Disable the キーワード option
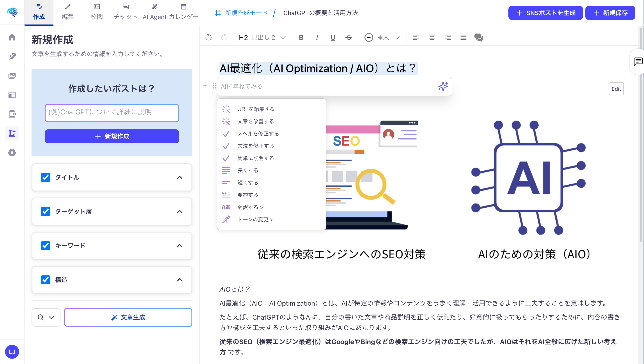 46,245
